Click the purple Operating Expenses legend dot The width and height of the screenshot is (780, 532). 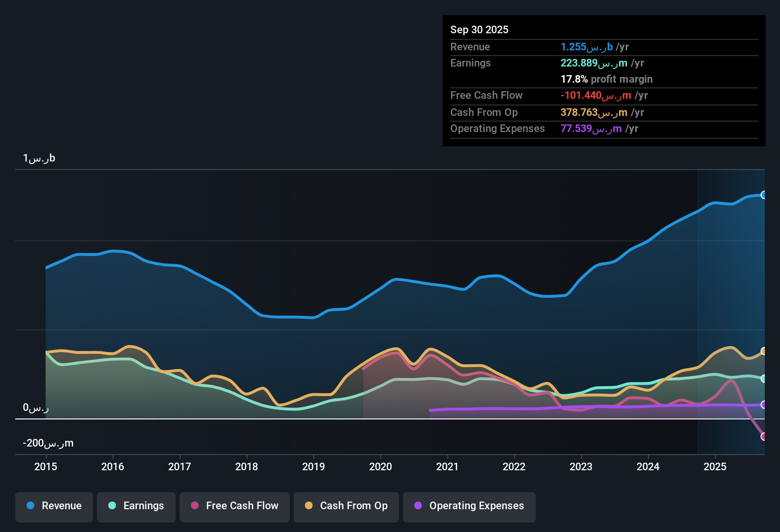(x=418, y=506)
